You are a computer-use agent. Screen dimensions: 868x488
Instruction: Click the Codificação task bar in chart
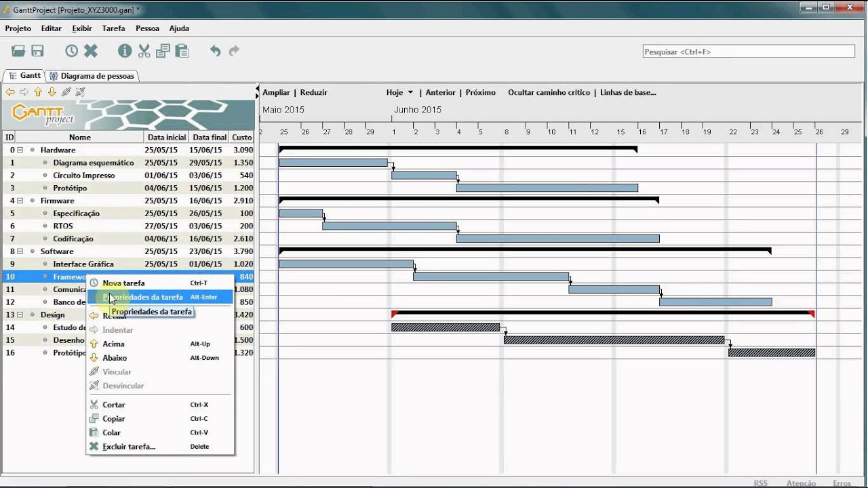558,239
